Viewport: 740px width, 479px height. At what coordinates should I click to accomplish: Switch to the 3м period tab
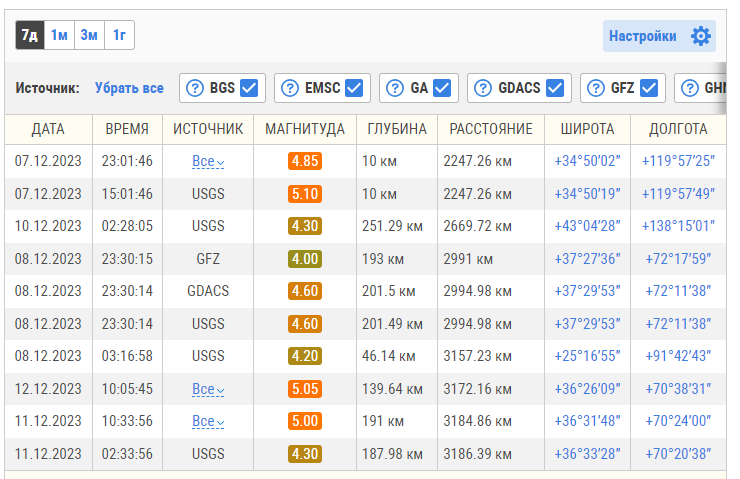(89, 35)
